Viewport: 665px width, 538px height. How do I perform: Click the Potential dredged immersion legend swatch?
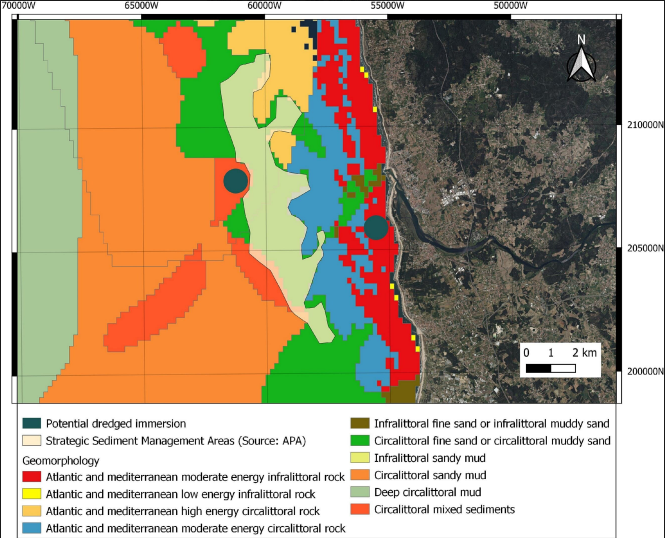(x=30, y=423)
